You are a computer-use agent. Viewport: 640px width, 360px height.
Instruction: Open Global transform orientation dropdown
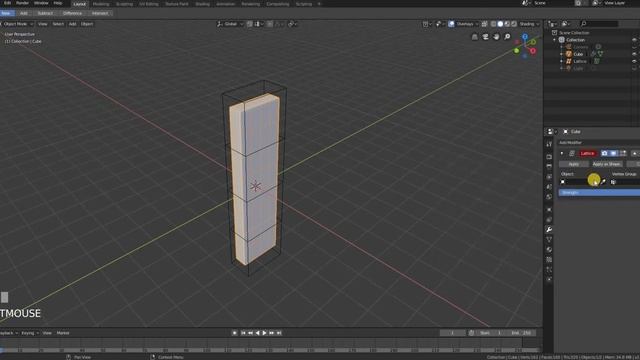click(x=230, y=24)
